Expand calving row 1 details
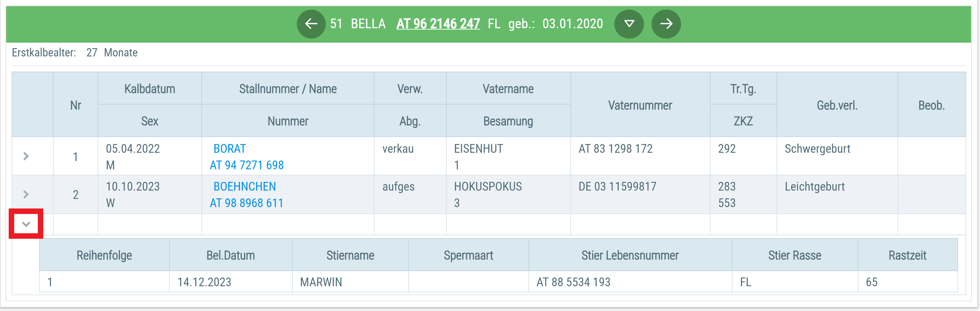Screen dimensions: 980x311 [26, 156]
